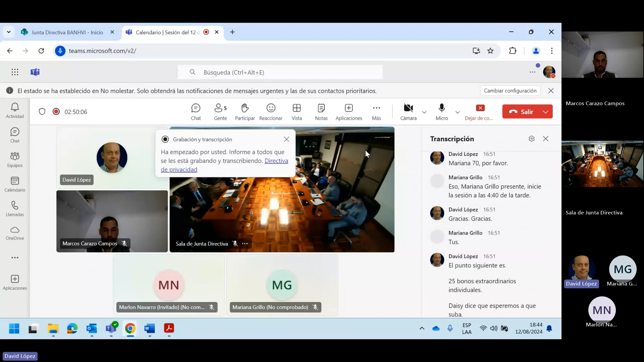
Task: Open the Reaccionar emoji menu
Action: coord(271,112)
